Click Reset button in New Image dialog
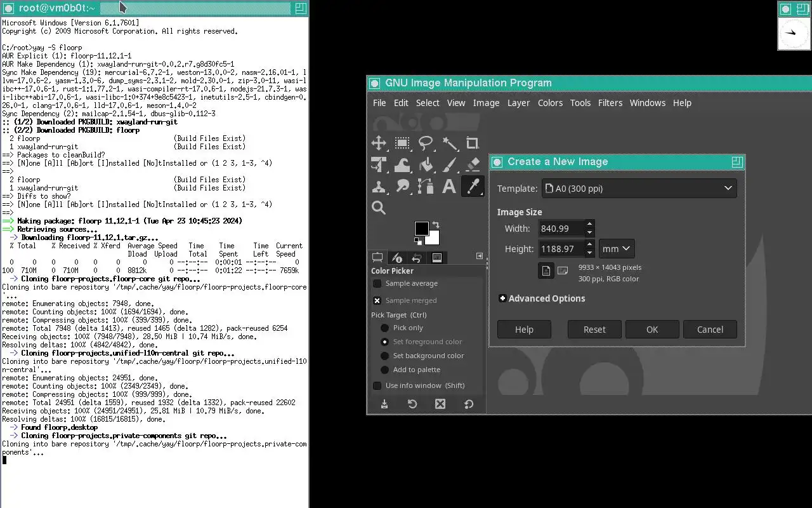 594,330
